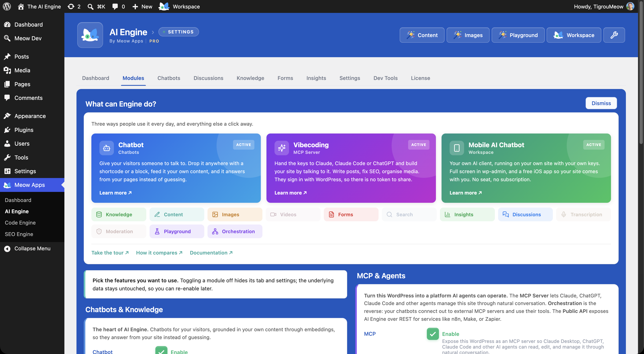Image resolution: width=644 pixels, height=354 pixels.
Task: Open the Images magic wand button
Action: (468, 35)
